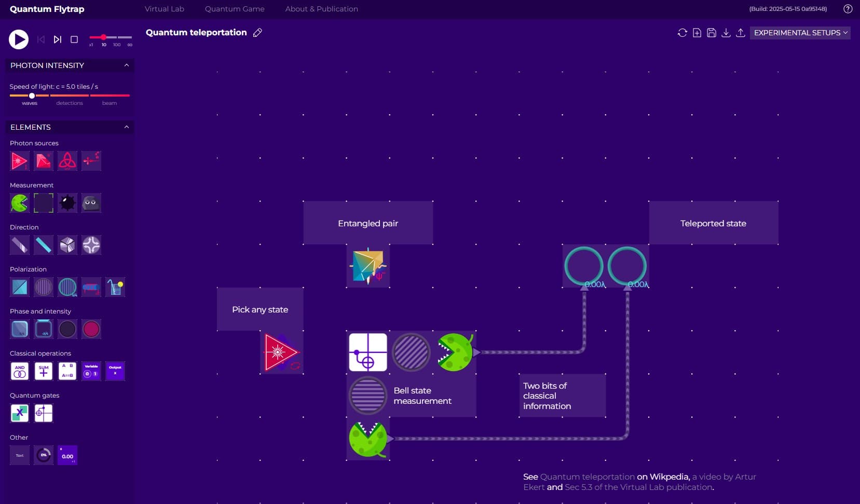The width and height of the screenshot is (860, 504).
Task: Select the bomb element in Measurement
Action: (x=67, y=203)
